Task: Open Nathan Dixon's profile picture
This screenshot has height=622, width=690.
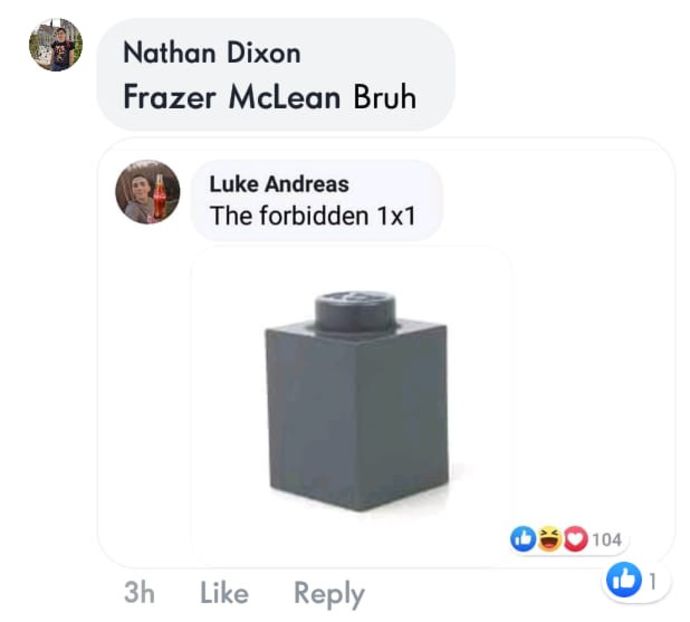Action: (55, 44)
